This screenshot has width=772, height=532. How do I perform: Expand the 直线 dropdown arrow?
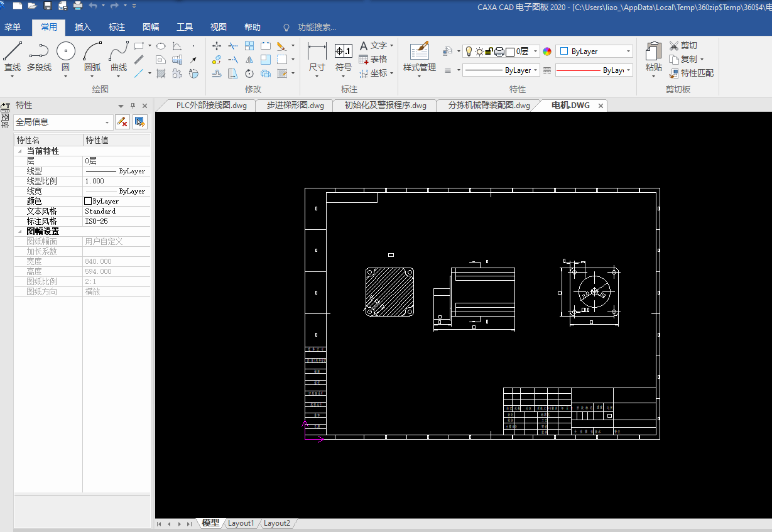[x=13, y=76]
